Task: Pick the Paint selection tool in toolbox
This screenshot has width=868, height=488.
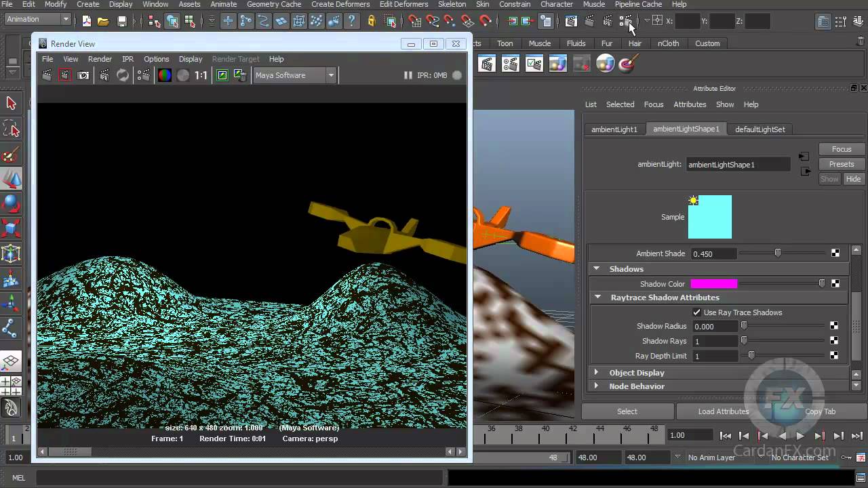Action: pos(11,155)
